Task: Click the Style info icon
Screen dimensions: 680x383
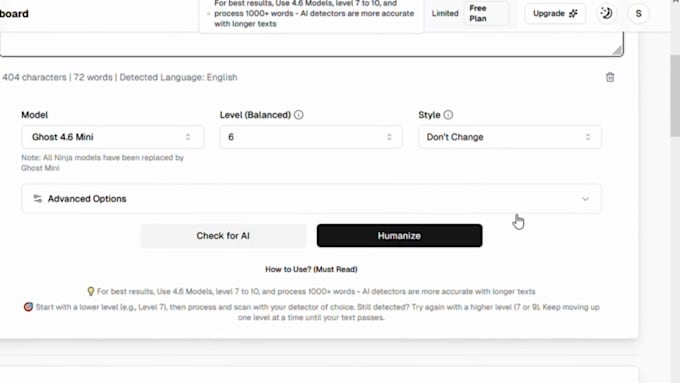Action: pyautogui.click(x=448, y=115)
